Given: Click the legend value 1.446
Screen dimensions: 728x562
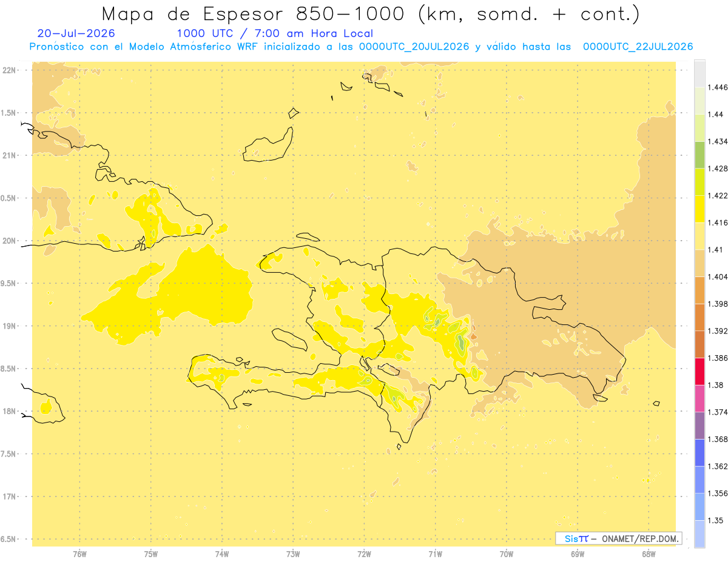Looking at the screenshot, I should (x=718, y=87).
